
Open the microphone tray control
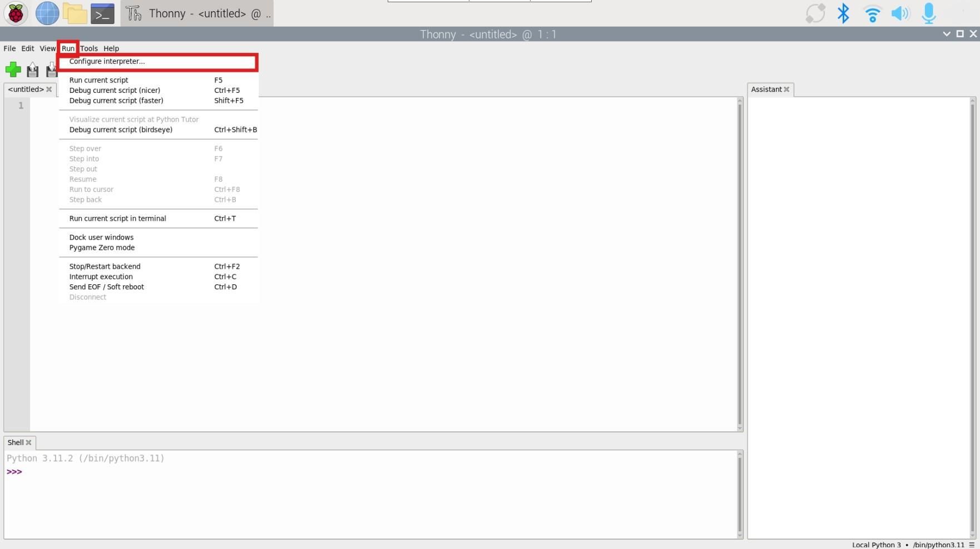[928, 13]
